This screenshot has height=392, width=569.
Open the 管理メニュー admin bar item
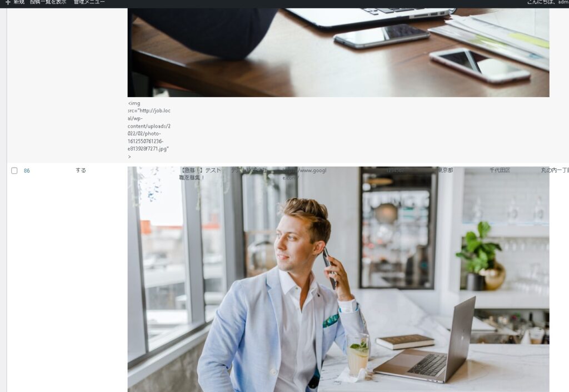tap(89, 2)
